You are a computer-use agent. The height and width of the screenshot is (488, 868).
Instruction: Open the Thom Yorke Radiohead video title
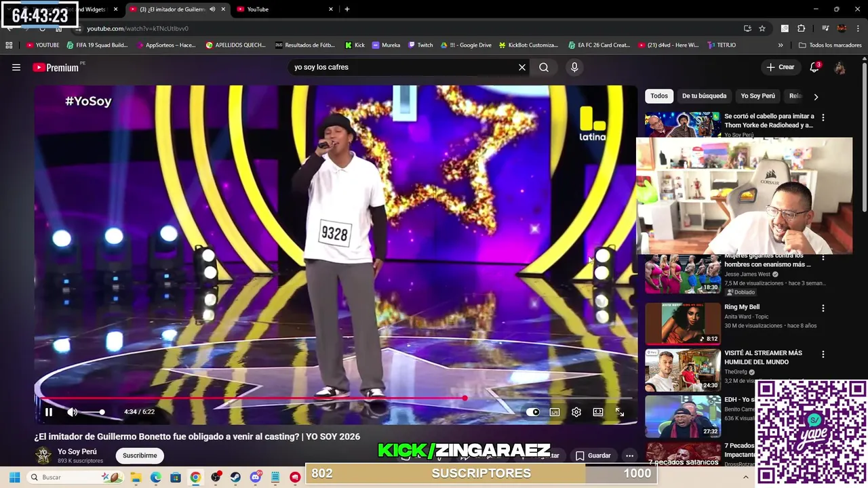click(x=769, y=121)
